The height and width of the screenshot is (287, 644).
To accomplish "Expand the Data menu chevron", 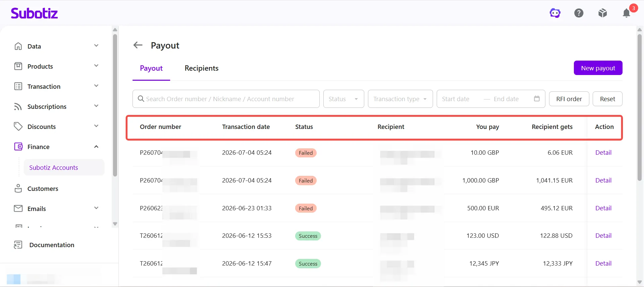I will [96, 46].
